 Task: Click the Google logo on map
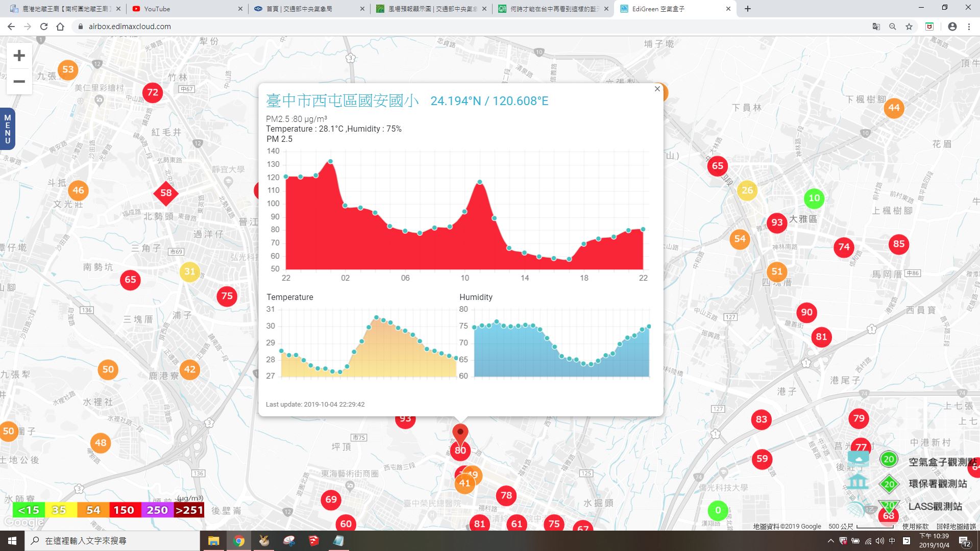coord(23,522)
